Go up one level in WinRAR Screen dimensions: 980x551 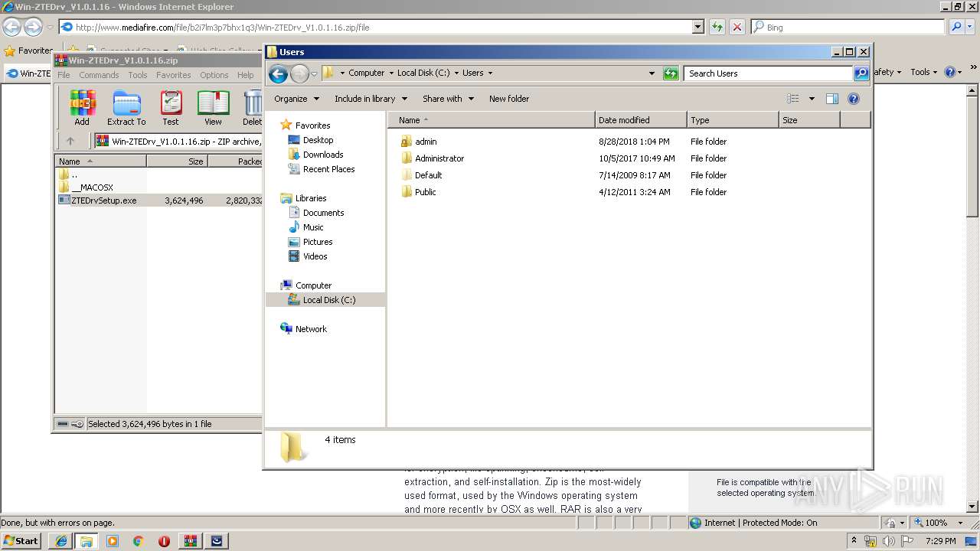coord(70,141)
